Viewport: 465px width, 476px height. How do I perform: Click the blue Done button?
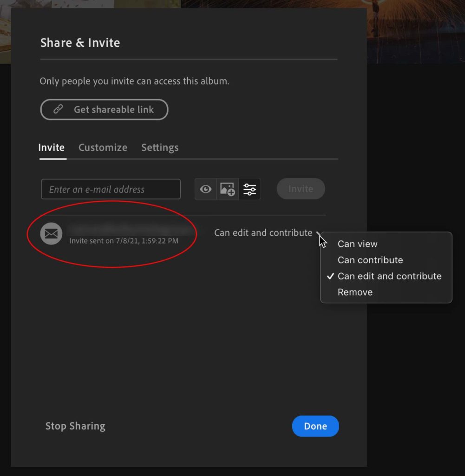click(x=315, y=426)
